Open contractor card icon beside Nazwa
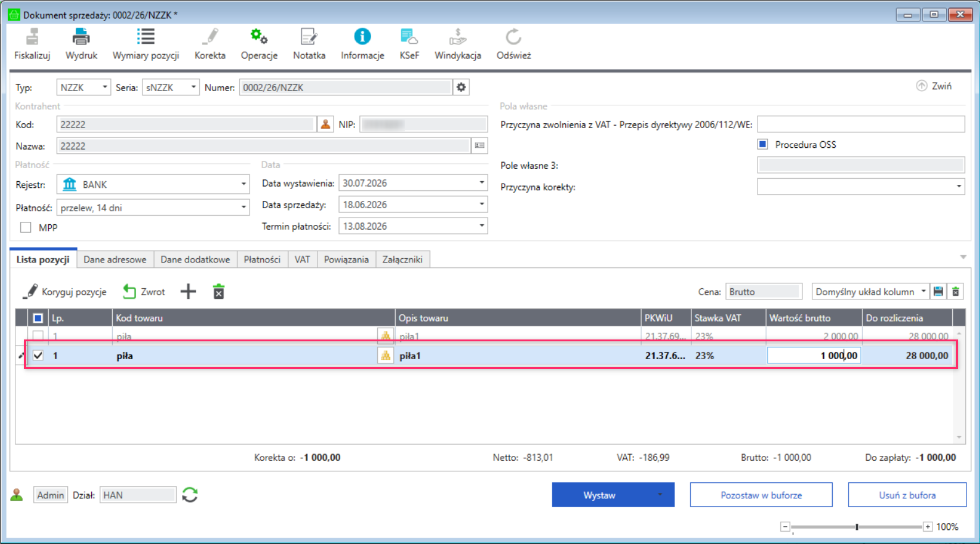 click(480, 146)
